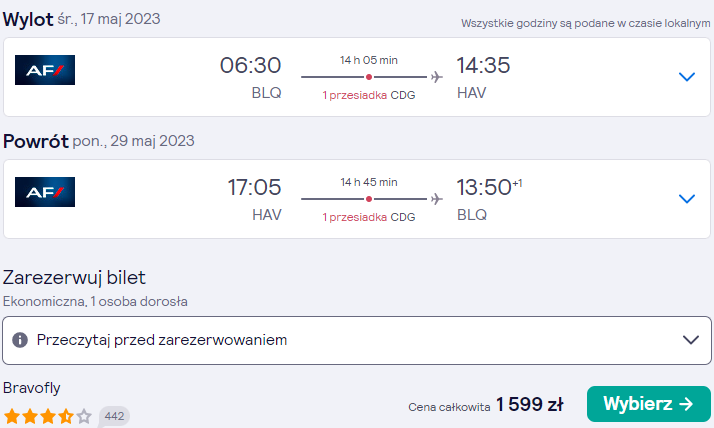714x428 pixels.
Task: Click the outbound 1 przesiadka CDG label
Action: [369, 95]
